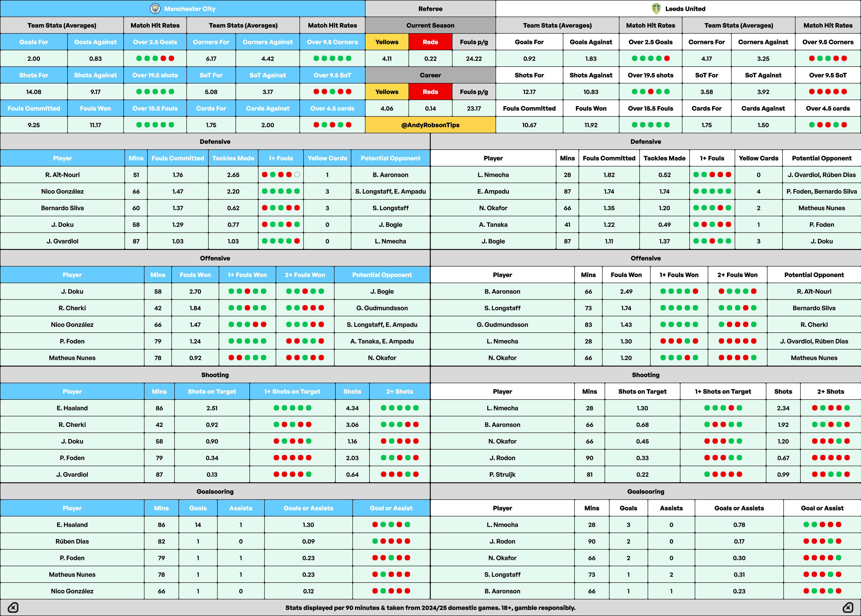Click the yellow Yellows cell under Career

click(x=387, y=92)
